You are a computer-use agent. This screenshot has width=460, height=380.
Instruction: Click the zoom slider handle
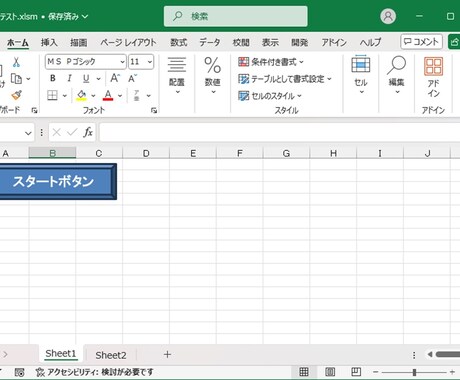[x=414, y=372]
